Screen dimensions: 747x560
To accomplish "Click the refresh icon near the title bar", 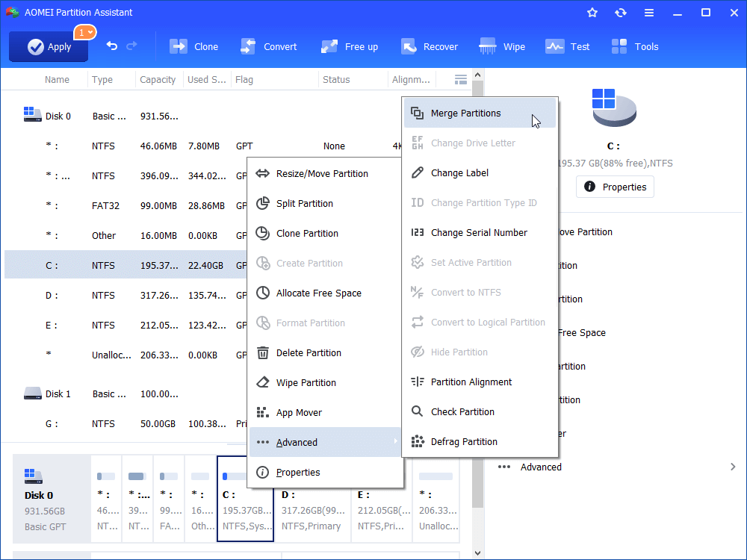I will click(x=621, y=12).
